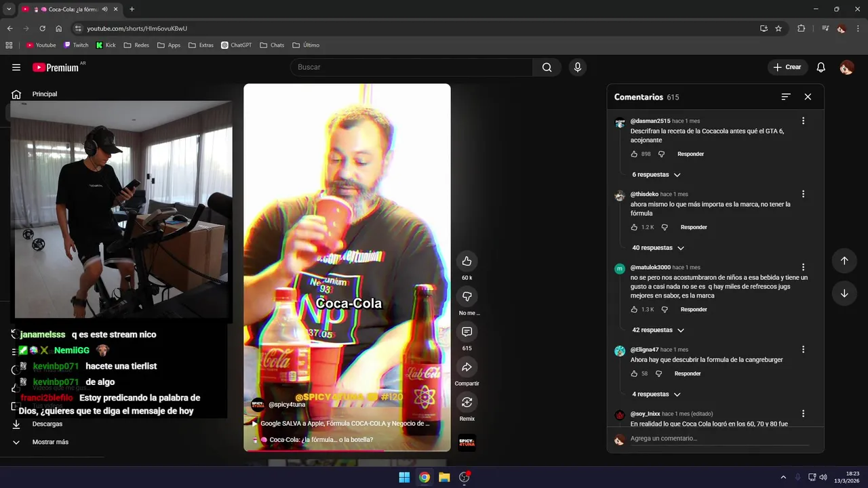The height and width of the screenshot is (488, 868).
Task: Open linked video 'Google SALVA a Apple'
Action: pyautogui.click(x=344, y=423)
